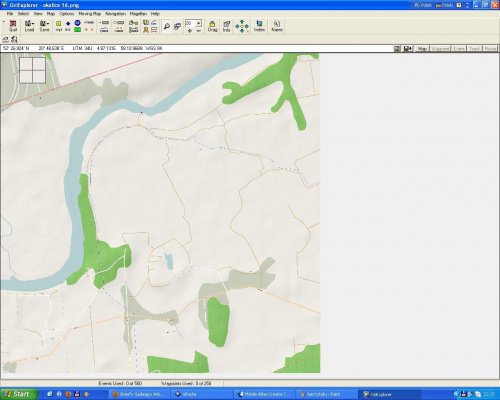500x400 pixels.
Task: Toggle the Map object-type button
Action: tap(422, 49)
